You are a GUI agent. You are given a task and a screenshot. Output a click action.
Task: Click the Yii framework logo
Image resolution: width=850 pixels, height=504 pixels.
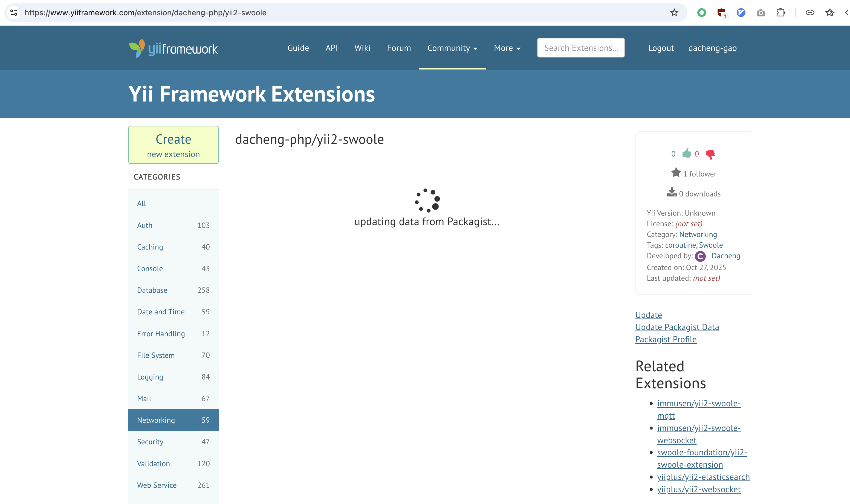tap(173, 48)
